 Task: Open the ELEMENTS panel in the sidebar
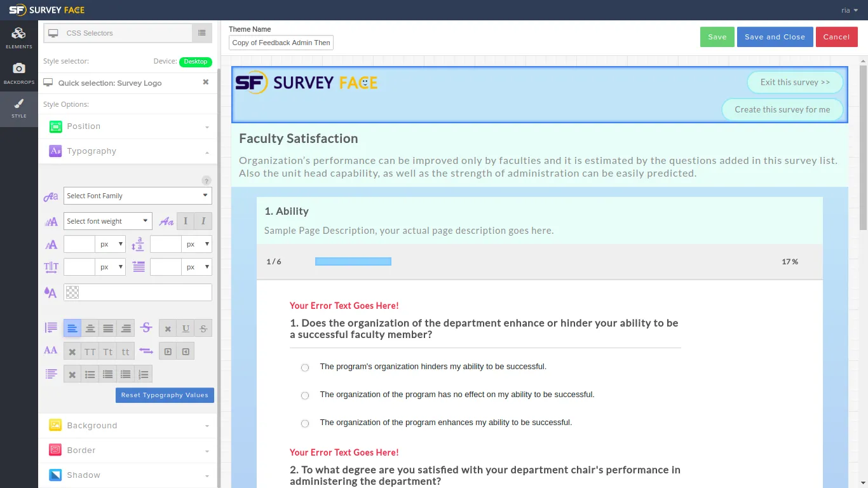click(x=18, y=37)
